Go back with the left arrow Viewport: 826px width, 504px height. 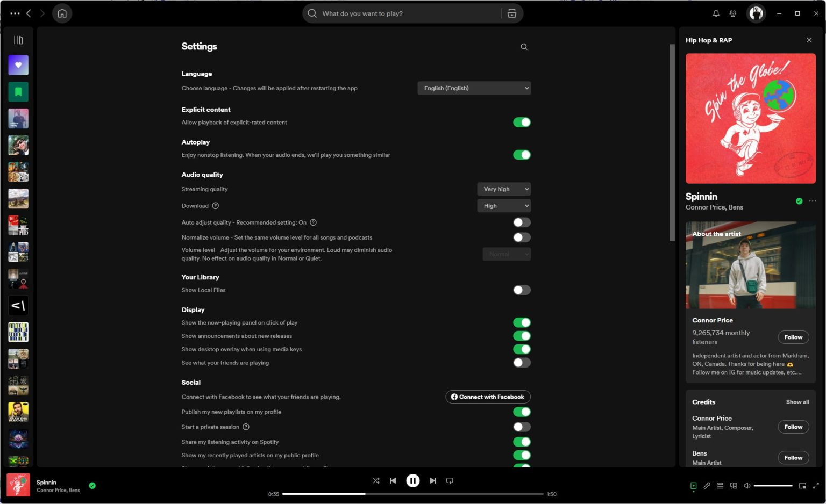[29, 13]
